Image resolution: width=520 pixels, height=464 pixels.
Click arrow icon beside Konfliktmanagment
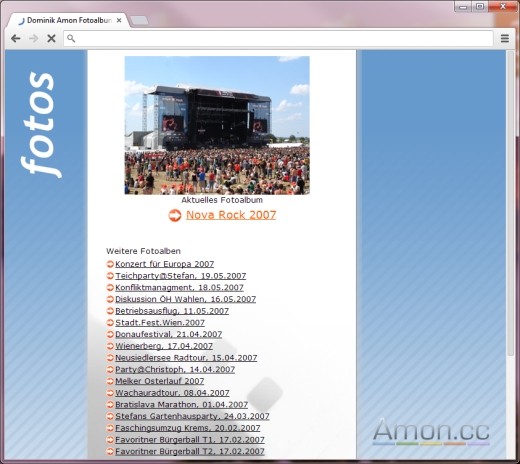[x=110, y=287]
